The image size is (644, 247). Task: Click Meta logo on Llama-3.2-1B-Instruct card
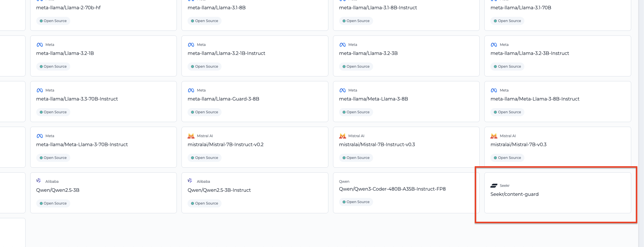[191, 45]
